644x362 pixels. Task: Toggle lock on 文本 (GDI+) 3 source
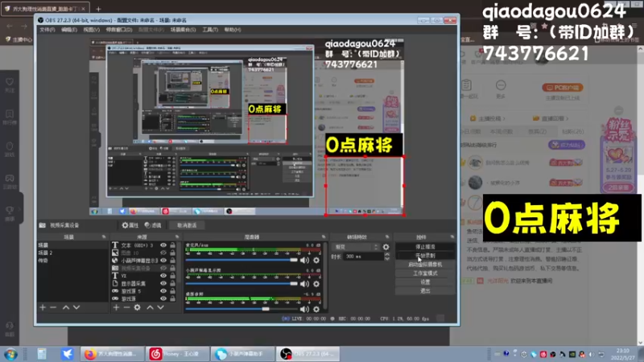[172, 245]
